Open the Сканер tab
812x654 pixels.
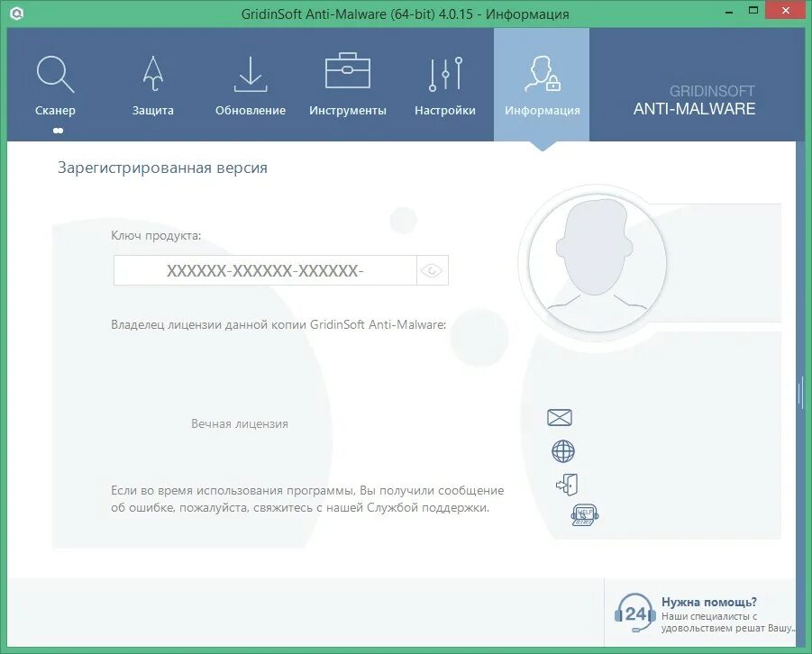coord(55,85)
